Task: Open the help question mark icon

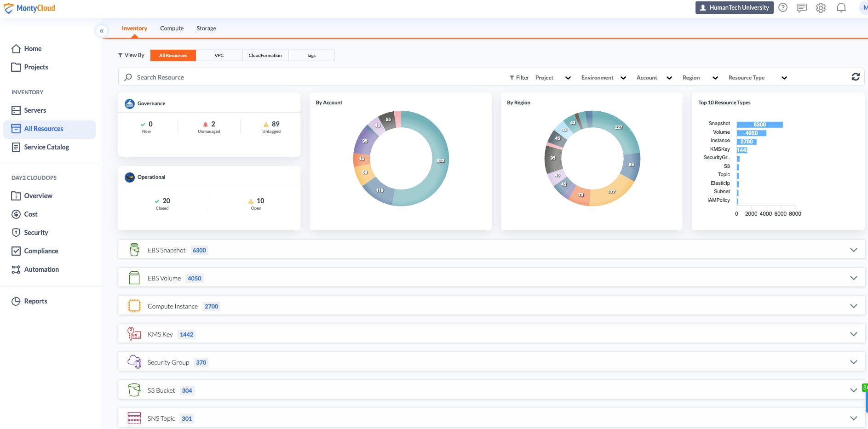Action: 782,7
